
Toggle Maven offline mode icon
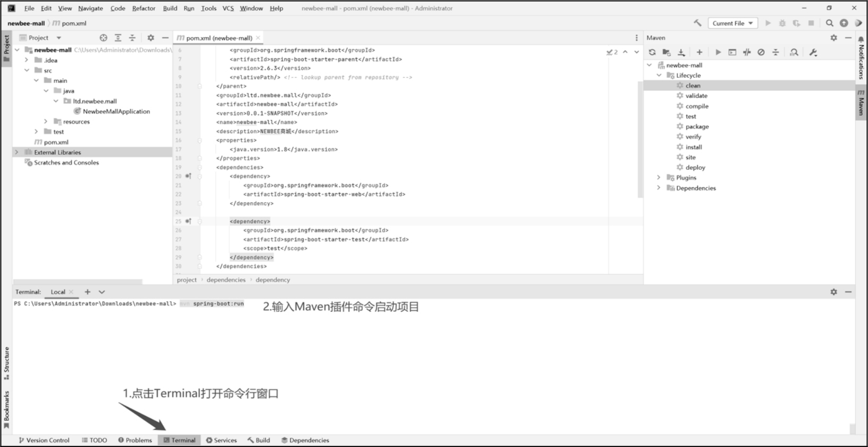(x=747, y=52)
